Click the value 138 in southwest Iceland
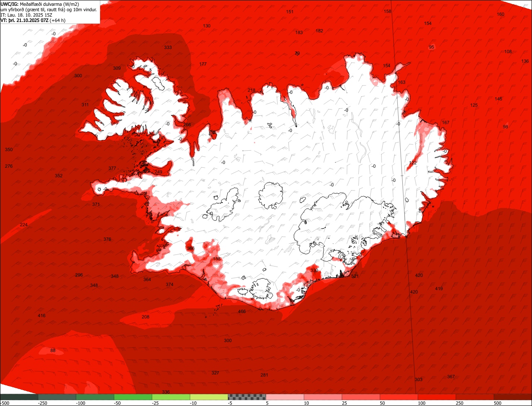 (217, 259)
